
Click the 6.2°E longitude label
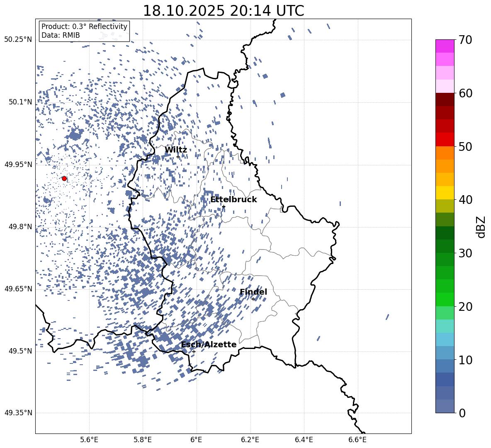click(x=250, y=440)
